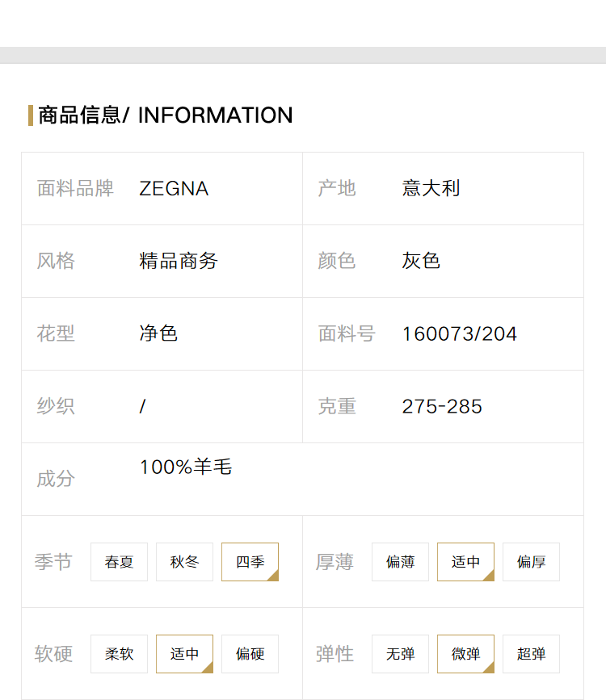Select 微弹 elasticity option
Screen dimensions: 606x700
coord(465,653)
